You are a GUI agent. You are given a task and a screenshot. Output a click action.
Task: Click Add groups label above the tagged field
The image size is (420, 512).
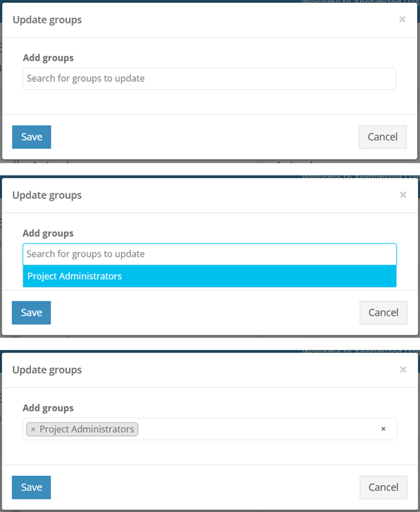(x=48, y=408)
